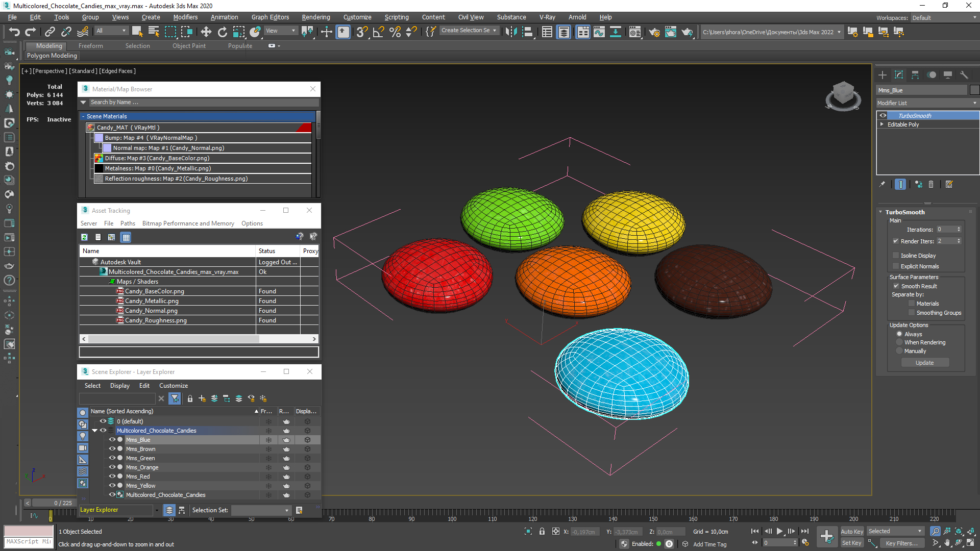Click the Mirror tool icon
The height and width of the screenshot is (551, 980).
(x=510, y=32)
